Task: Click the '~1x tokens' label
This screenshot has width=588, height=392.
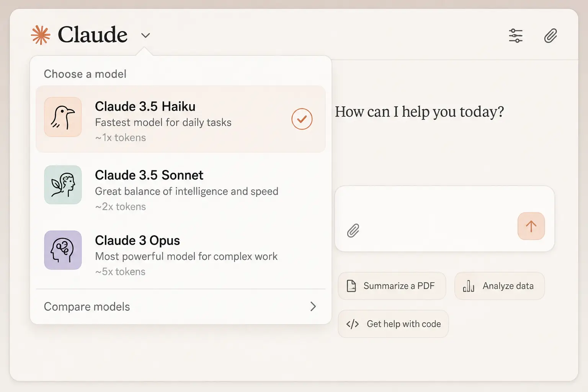Action: [x=121, y=138]
